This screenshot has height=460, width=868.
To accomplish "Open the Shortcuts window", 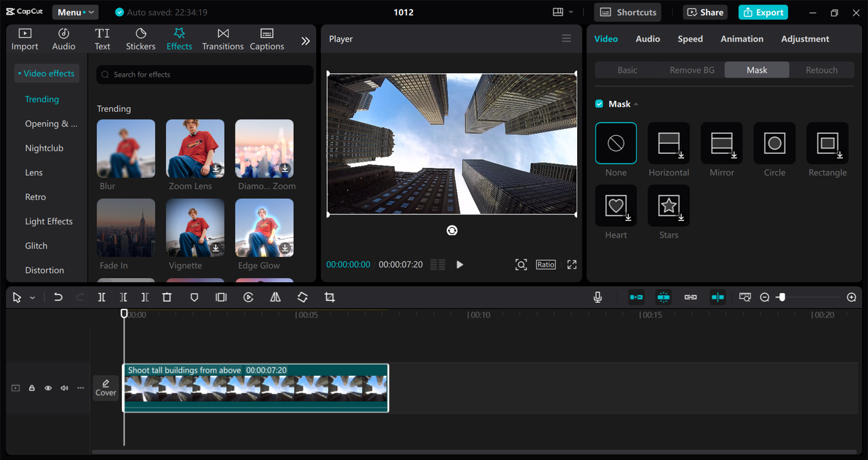I will pyautogui.click(x=627, y=12).
